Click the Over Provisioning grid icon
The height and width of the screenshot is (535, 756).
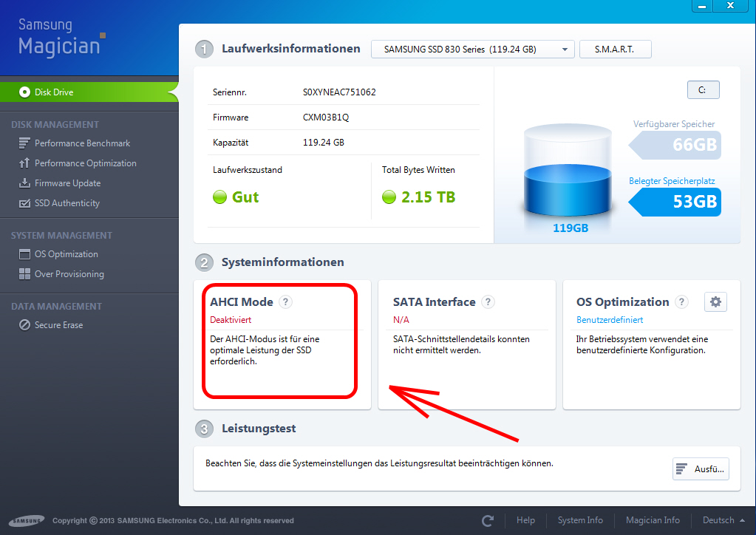[24, 273]
